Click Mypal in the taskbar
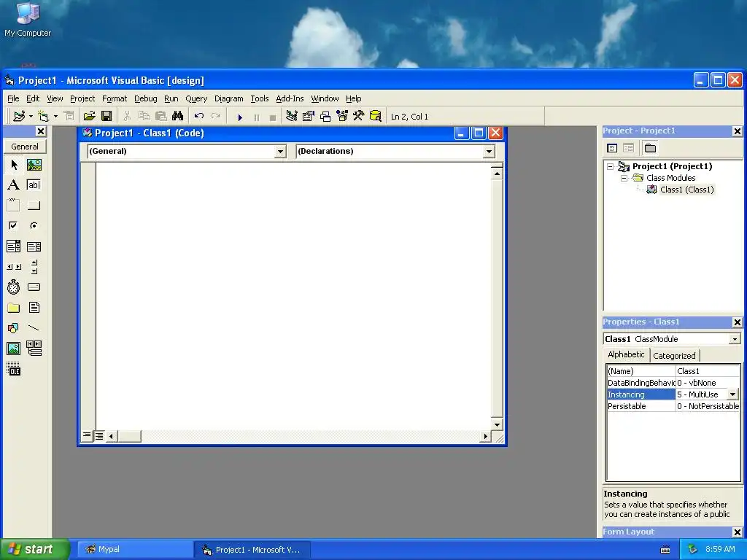Viewport: 747px width, 560px height. [135, 550]
